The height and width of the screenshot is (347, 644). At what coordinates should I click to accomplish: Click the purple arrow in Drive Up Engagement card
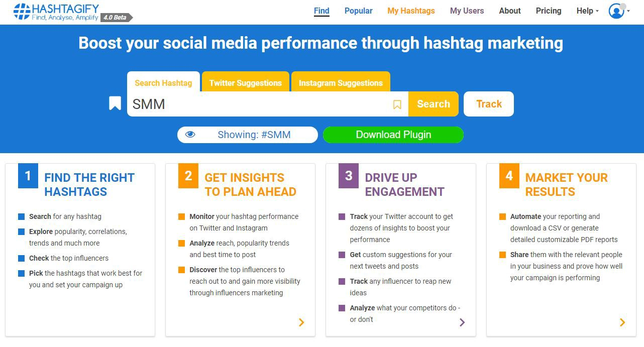tap(462, 322)
